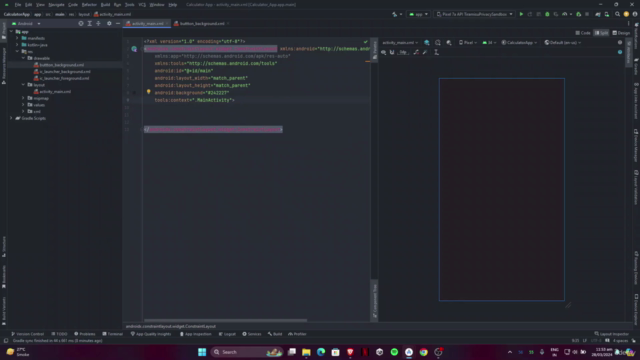
Task: Collapse the layout folder
Action: tap(23, 85)
